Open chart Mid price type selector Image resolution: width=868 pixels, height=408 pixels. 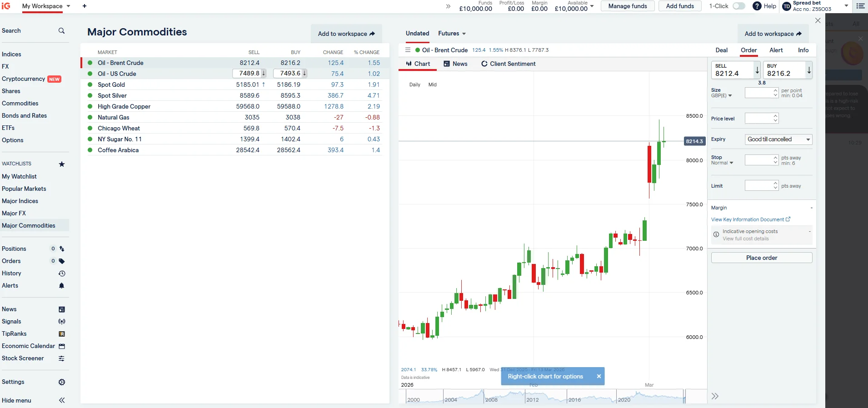[432, 85]
